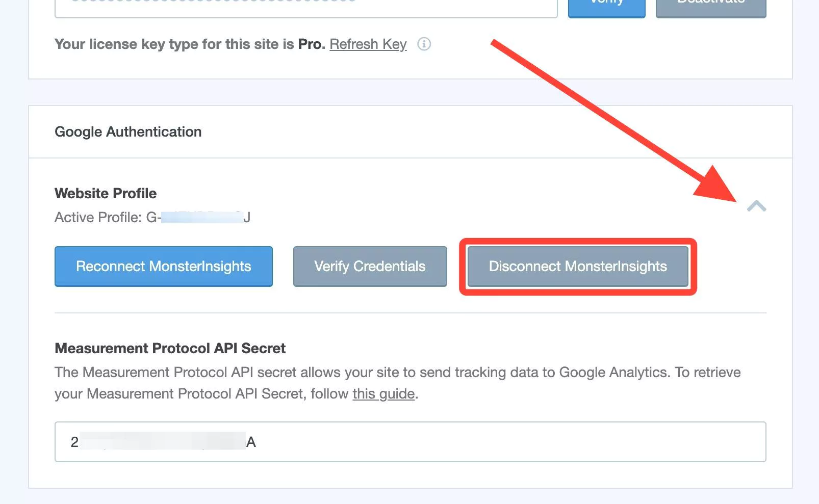Click Disconnect MonsterInsights
Image resolution: width=819 pixels, height=504 pixels.
[x=578, y=266]
